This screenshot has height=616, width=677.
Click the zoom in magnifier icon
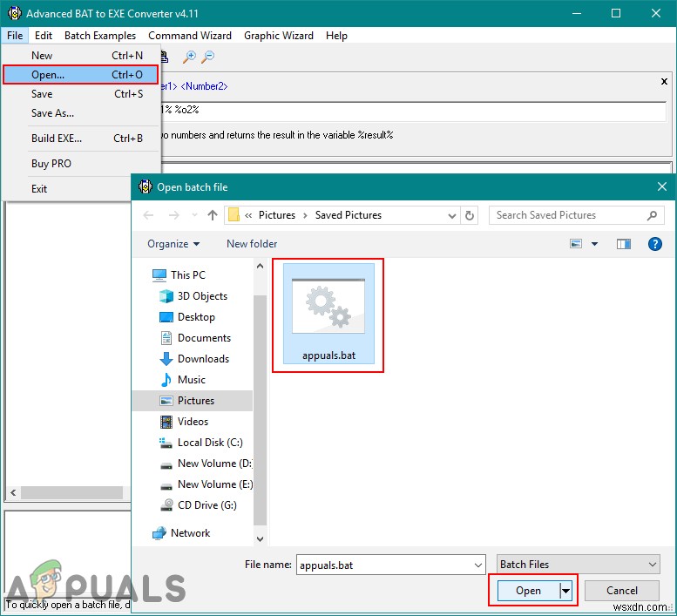[x=189, y=57]
